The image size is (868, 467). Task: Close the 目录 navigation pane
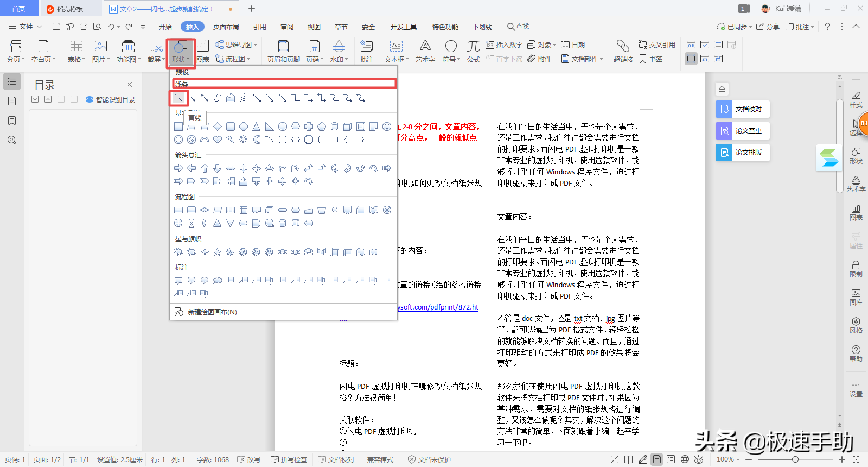[x=129, y=84]
